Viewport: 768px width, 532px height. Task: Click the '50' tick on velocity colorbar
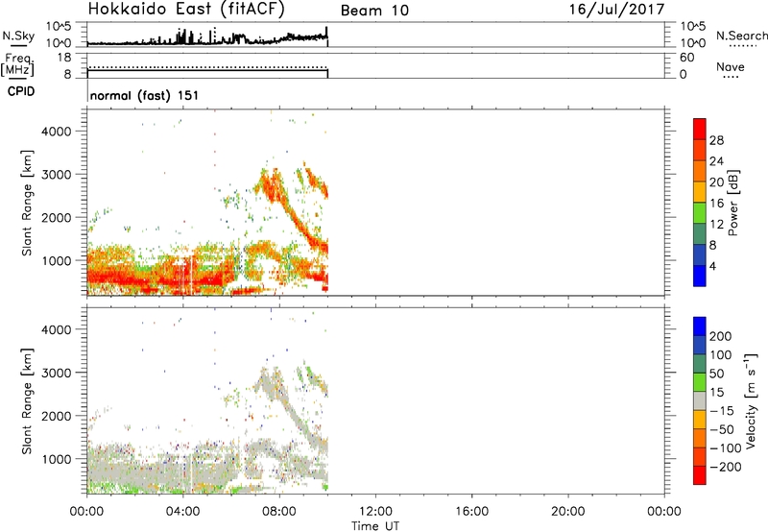tap(716, 374)
